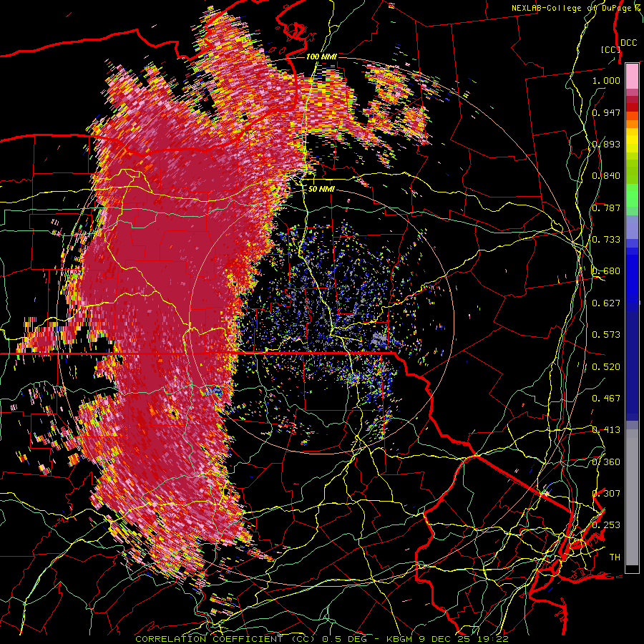The image size is (644, 644).
Task: Select the 0.307 scale value
Action: (x=606, y=494)
